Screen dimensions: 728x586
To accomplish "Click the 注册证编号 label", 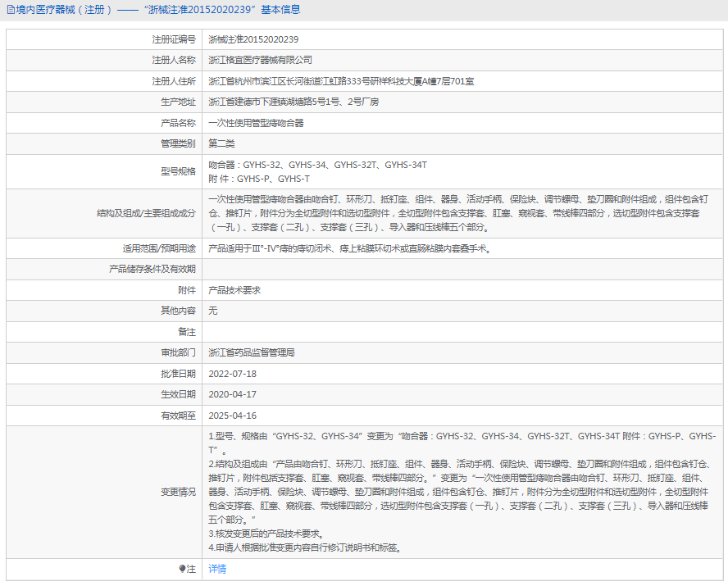I will point(174,39).
